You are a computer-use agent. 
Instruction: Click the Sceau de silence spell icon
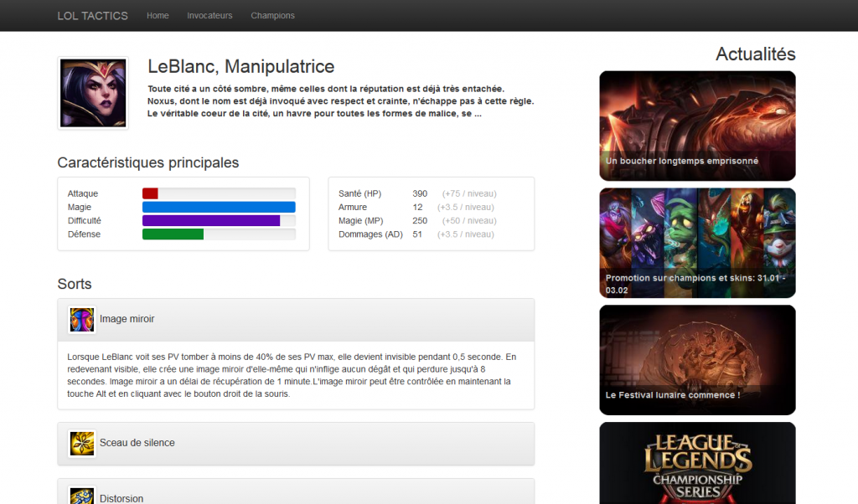pyautogui.click(x=82, y=444)
